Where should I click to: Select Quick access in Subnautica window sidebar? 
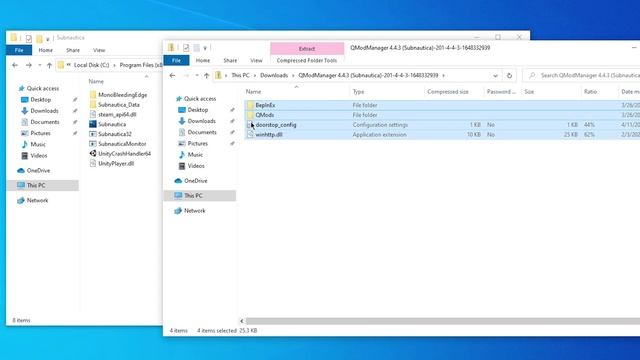tap(42, 89)
